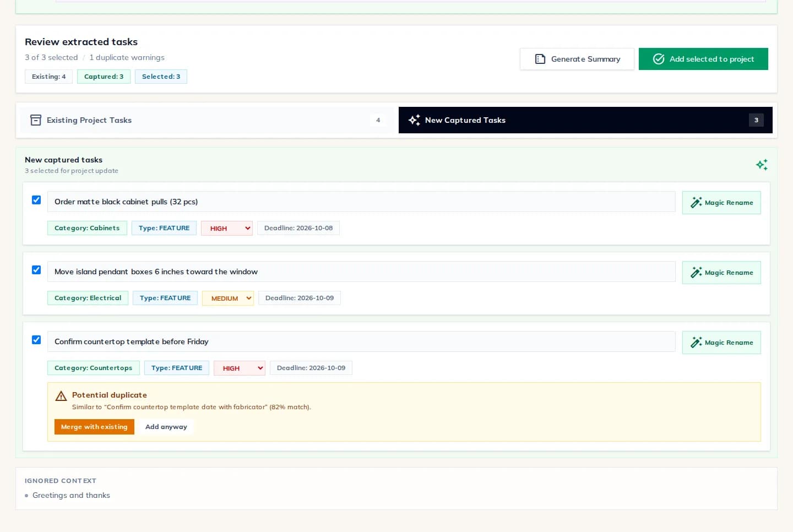This screenshot has height=532, width=793.
Task: Edit the Move island pendant boxes title field
Action: pos(361,272)
